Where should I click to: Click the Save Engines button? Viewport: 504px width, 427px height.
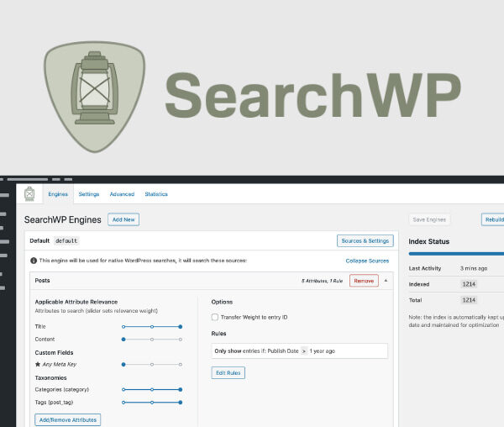click(429, 219)
